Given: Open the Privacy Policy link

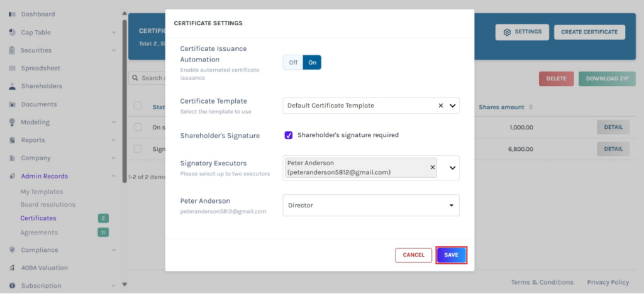Looking at the screenshot, I should (x=608, y=282).
